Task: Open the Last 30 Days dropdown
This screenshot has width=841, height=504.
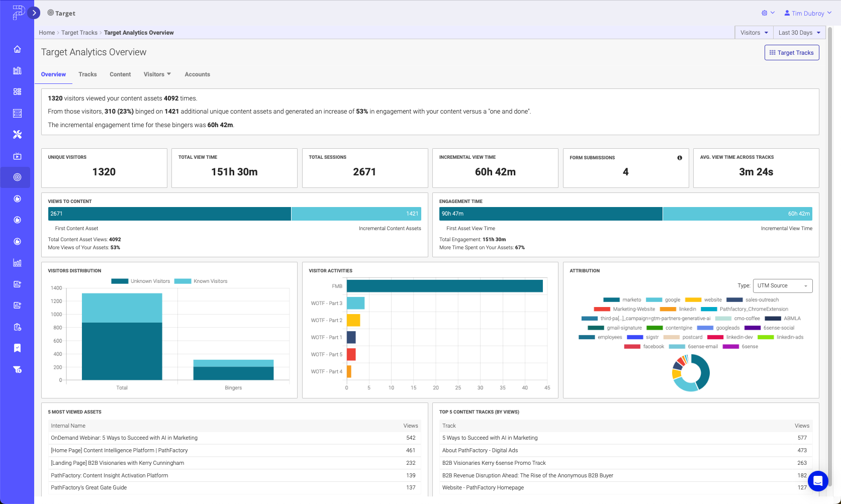Action: tap(799, 33)
